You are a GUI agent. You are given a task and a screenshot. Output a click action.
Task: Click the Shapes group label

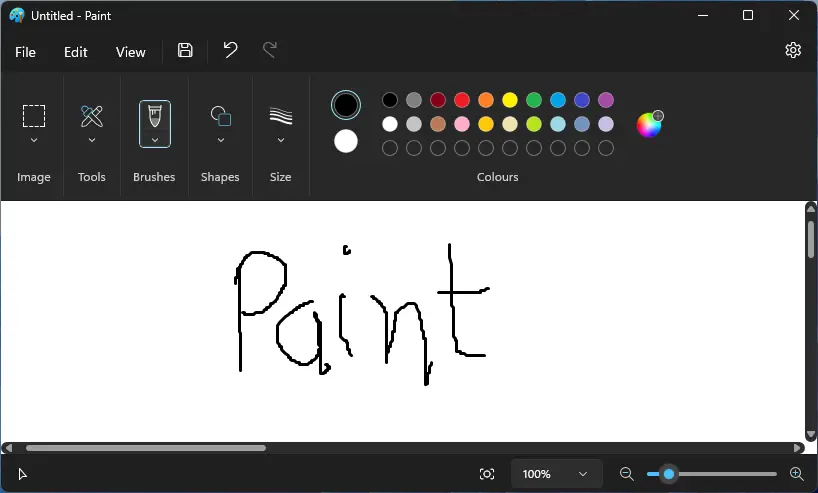[220, 177]
